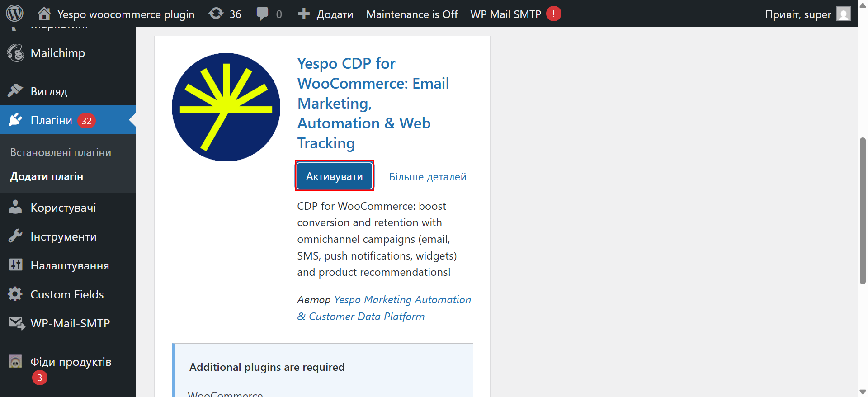Click the 36 updates count
The height and width of the screenshot is (397, 868).
pos(235,14)
